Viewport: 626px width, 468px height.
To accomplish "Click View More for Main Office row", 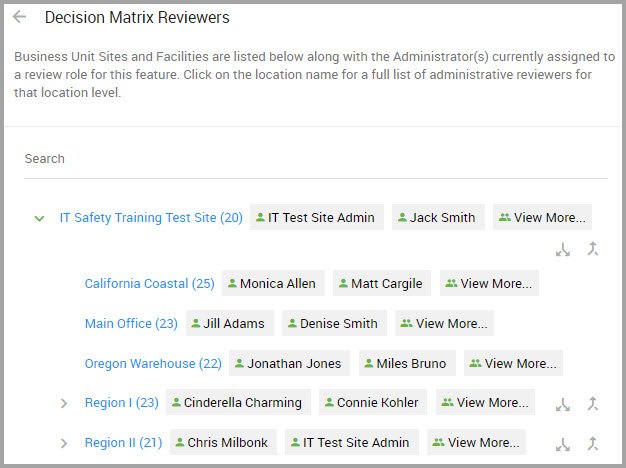I will (444, 323).
